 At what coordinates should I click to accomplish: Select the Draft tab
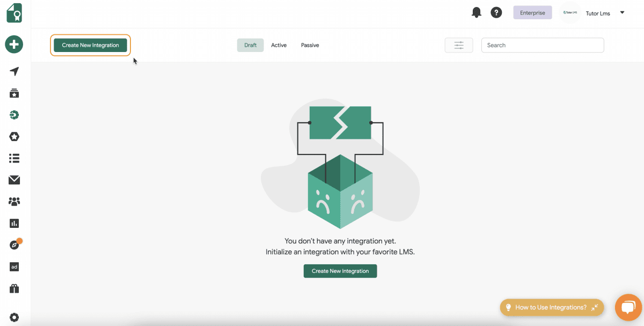pos(250,45)
